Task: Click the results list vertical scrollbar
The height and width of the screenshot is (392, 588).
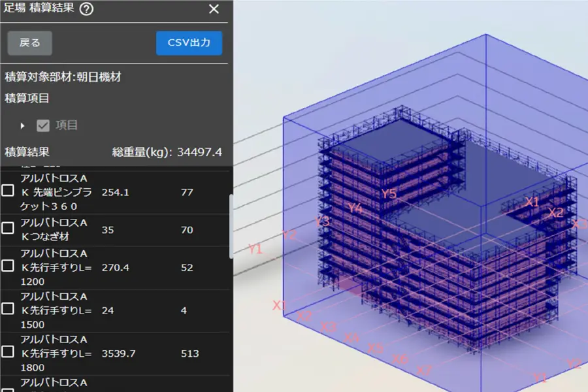Action: point(231,225)
